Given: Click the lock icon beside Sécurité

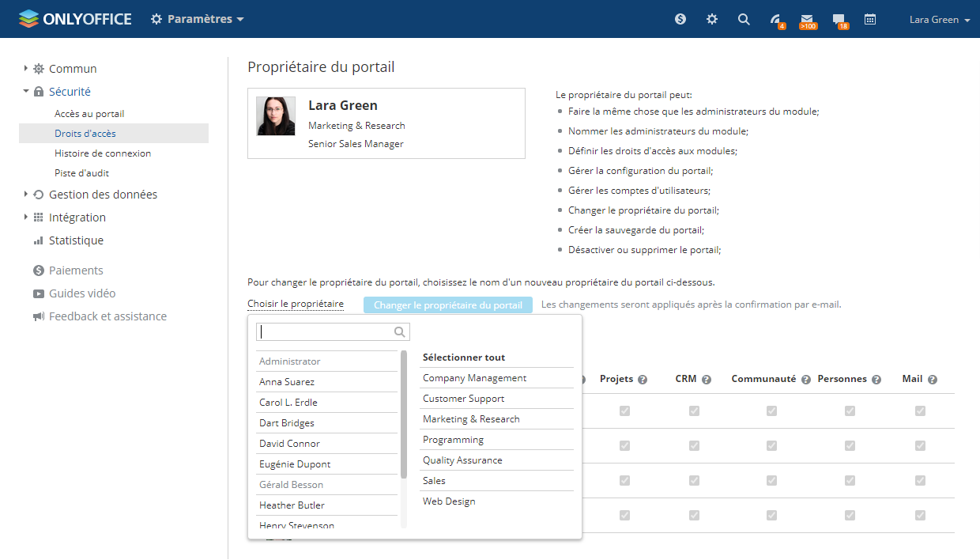Looking at the screenshot, I should coord(39,92).
